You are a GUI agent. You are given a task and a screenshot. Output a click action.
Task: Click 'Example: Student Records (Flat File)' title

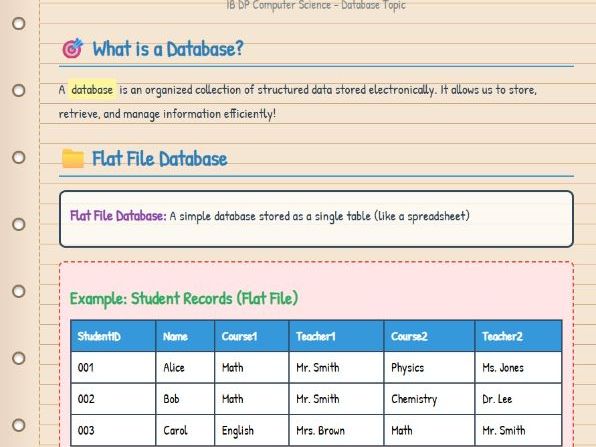[184, 298]
